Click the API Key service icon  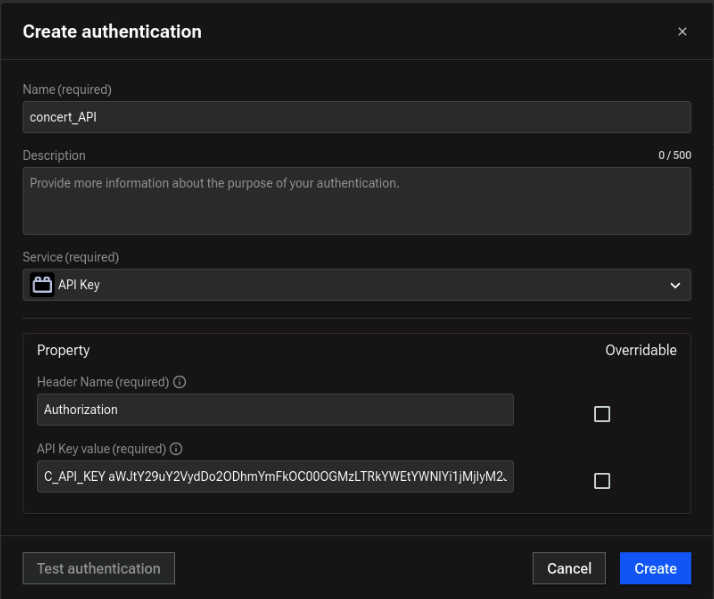coord(41,285)
